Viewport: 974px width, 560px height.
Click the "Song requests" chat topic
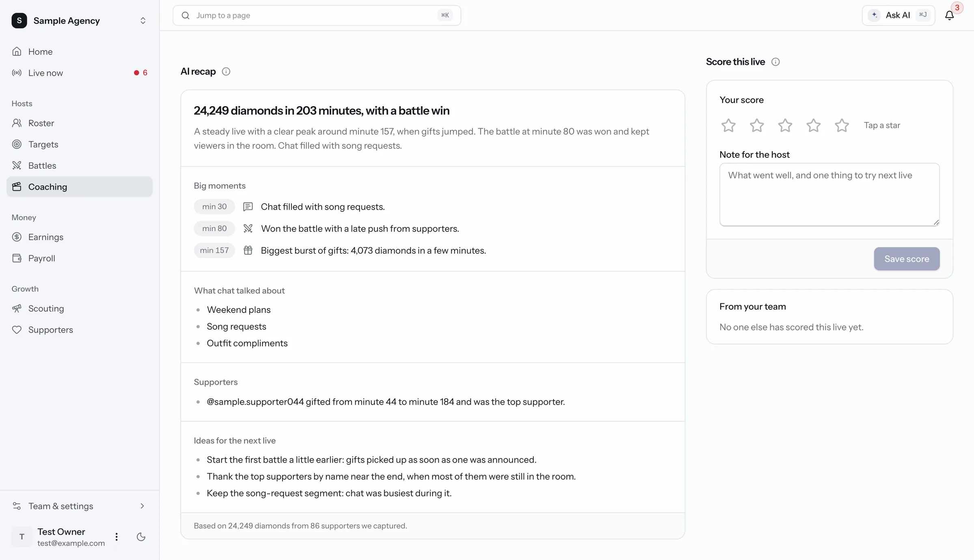coord(237,326)
